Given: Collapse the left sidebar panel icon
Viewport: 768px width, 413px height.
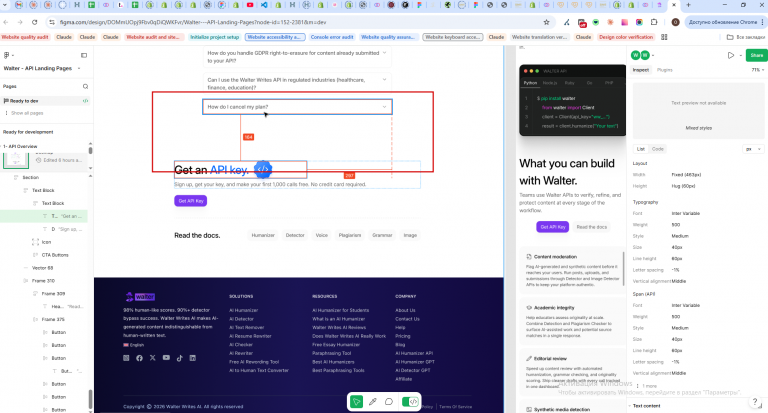Looking at the screenshot, I should (84, 55).
